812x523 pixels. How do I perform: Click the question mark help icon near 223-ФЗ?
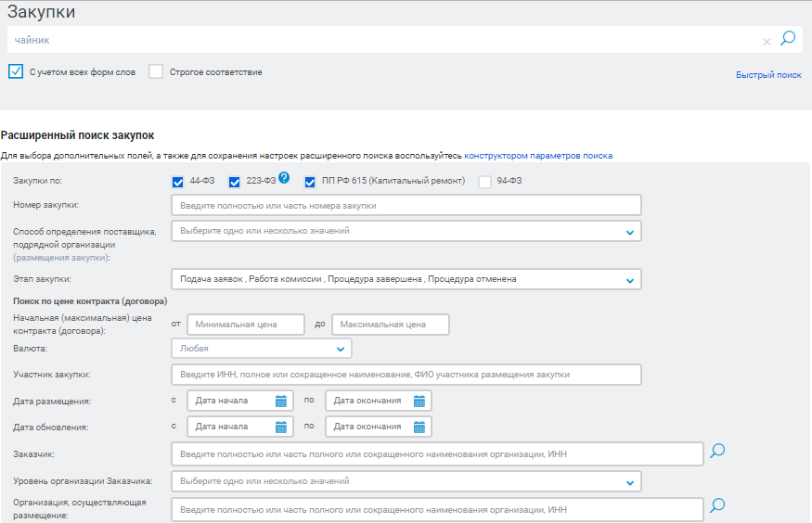tap(284, 178)
